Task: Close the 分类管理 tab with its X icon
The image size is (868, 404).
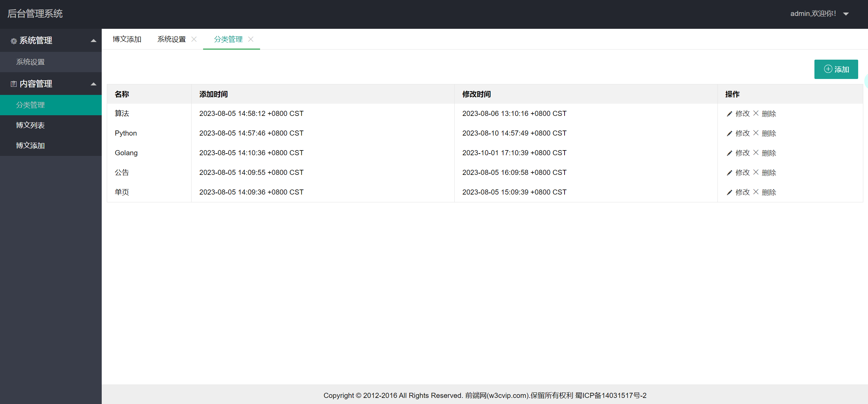Action: tap(251, 39)
